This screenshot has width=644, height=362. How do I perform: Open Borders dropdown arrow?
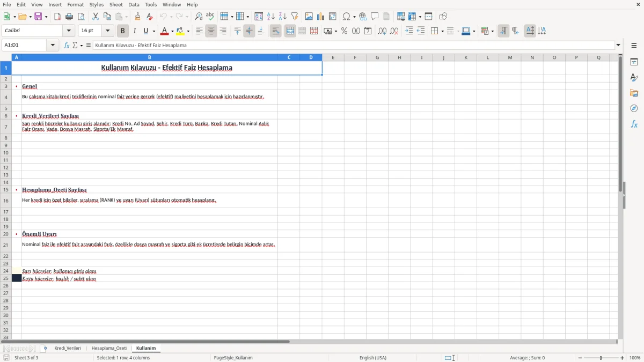[442, 31]
